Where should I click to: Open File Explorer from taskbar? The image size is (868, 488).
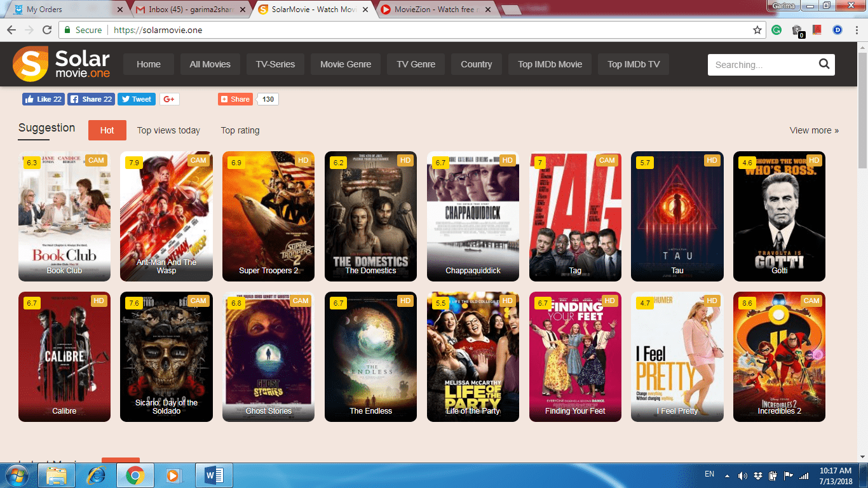pyautogui.click(x=57, y=475)
